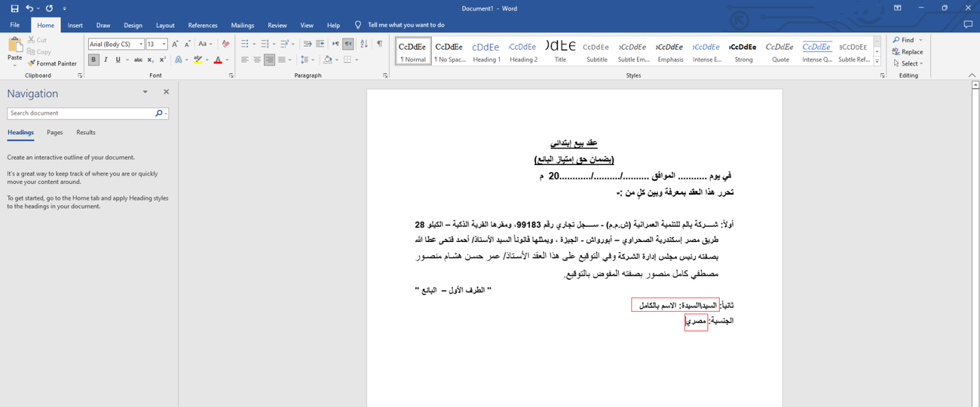Screen dimensions: 980x407
Task: Sort the selected paragraphs
Action: click(365, 44)
